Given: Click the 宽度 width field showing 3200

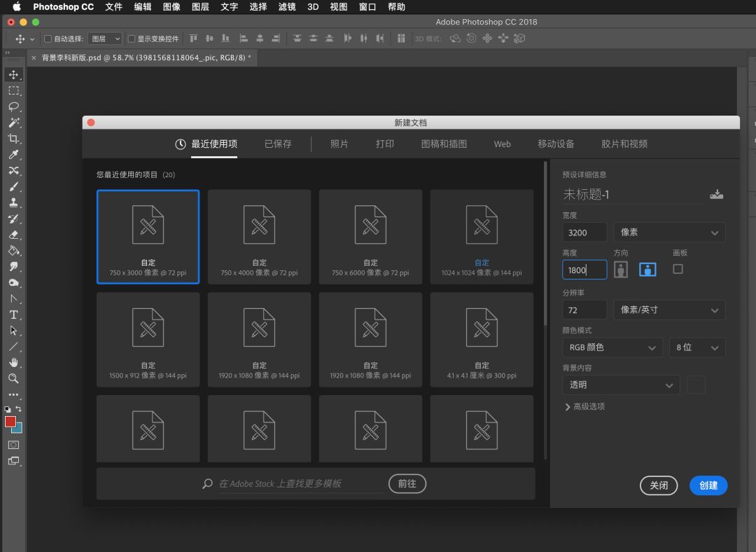Looking at the screenshot, I should (584, 232).
